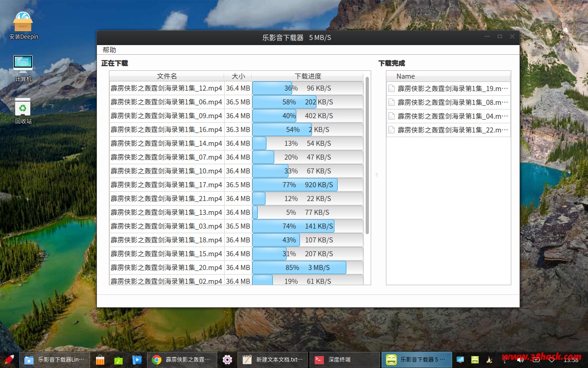Click file icon of completed item _04

pos(391,116)
